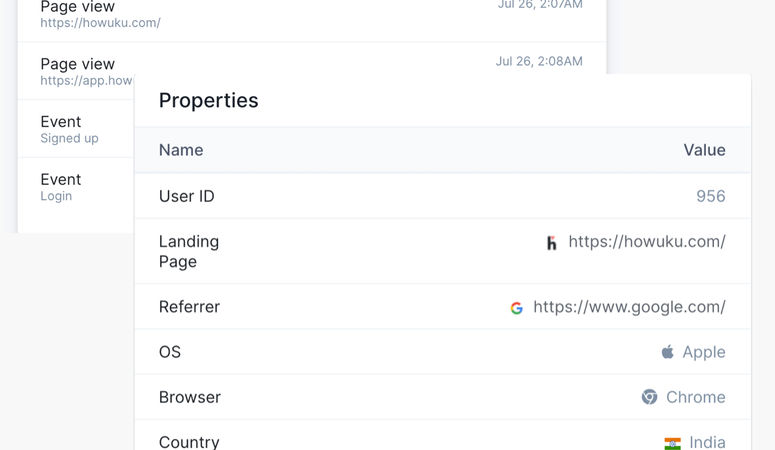The height and width of the screenshot is (450, 775).
Task: Click the India flag icon in Country row
Action: [672, 443]
